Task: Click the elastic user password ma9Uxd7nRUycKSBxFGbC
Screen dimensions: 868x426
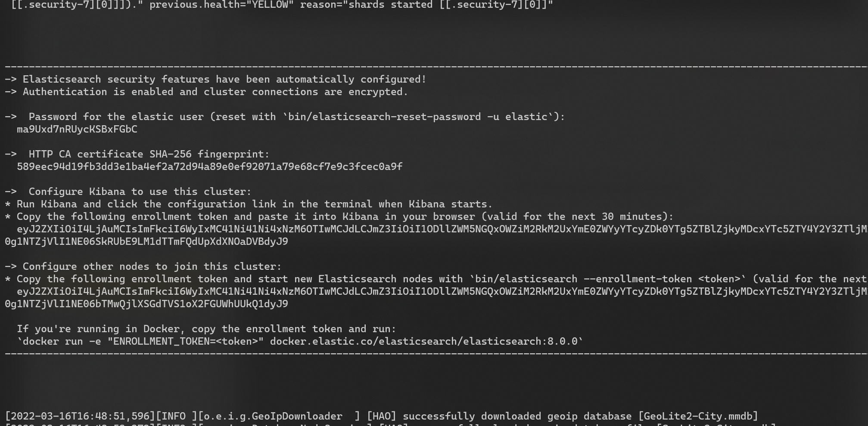Action: point(77,129)
